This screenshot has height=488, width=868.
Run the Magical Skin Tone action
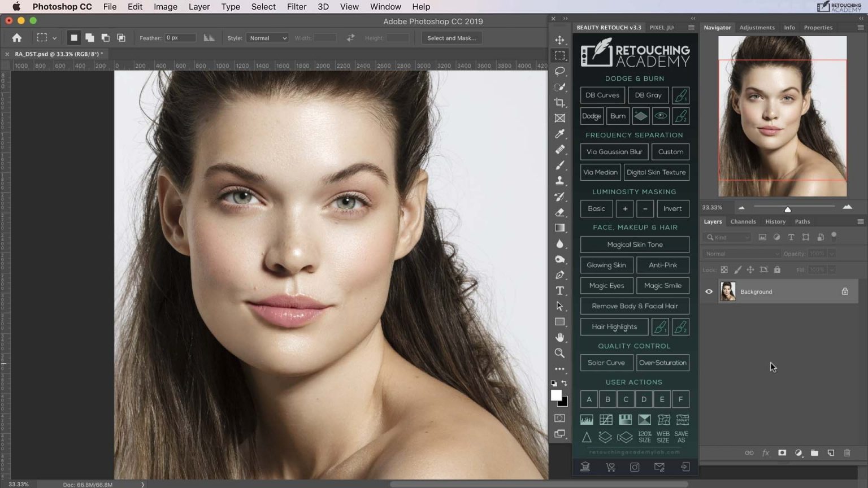[x=634, y=244]
